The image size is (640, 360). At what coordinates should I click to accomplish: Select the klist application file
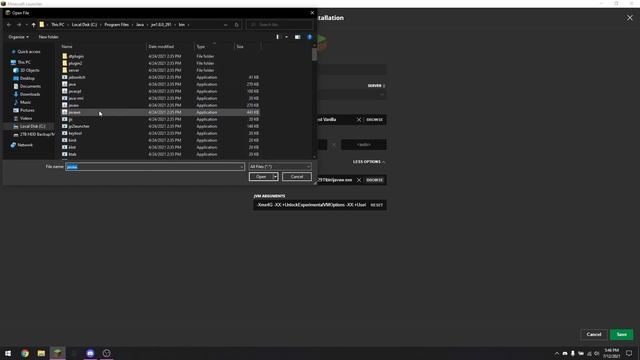pyautogui.click(x=72, y=147)
